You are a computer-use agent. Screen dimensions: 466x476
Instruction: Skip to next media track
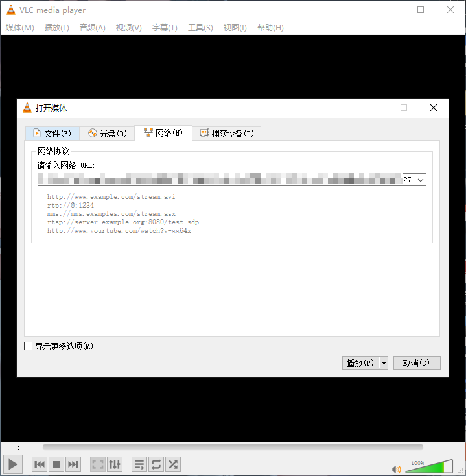[x=73, y=464]
